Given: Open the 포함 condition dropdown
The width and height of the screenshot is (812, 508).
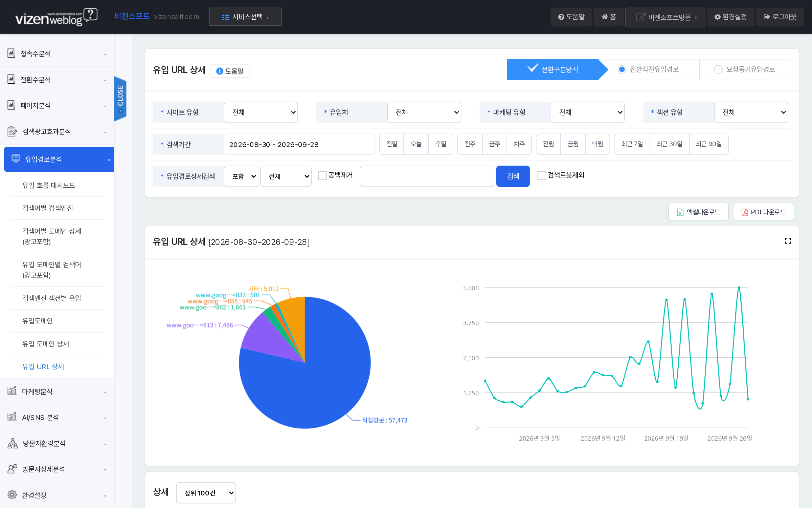Looking at the screenshot, I should (x=241, y=176).
